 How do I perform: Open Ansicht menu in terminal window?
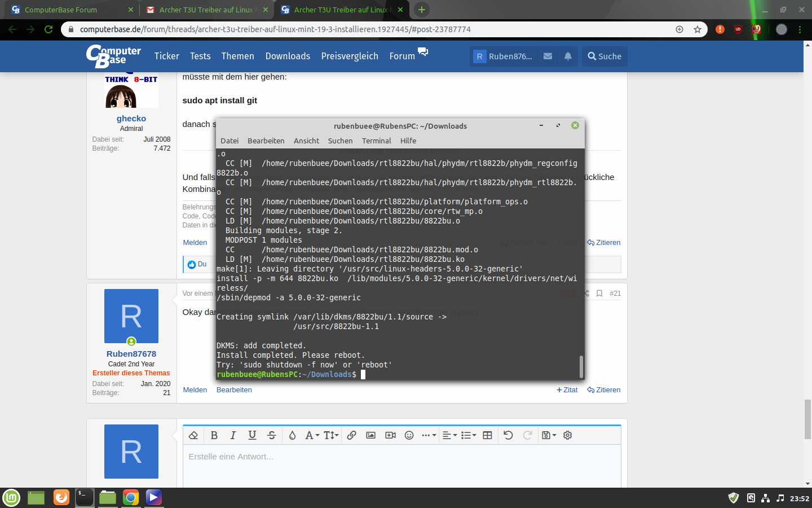pos(306,141)
